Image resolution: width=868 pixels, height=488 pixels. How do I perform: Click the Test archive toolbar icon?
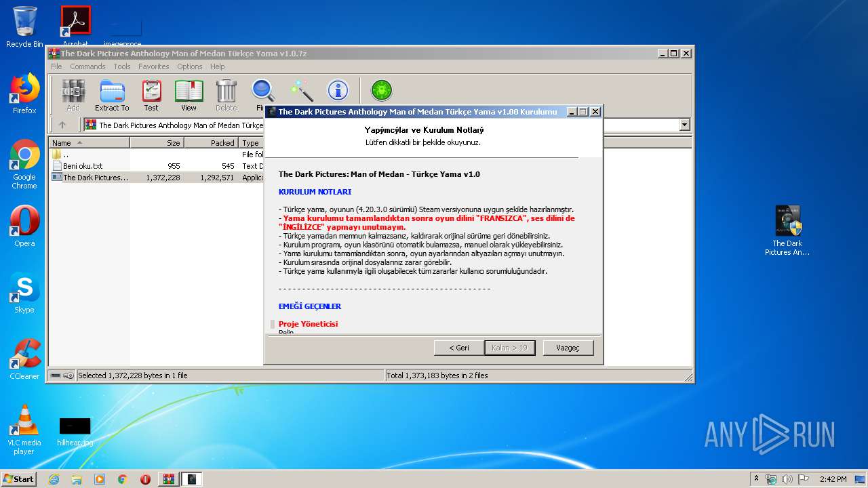click(151, 95)
